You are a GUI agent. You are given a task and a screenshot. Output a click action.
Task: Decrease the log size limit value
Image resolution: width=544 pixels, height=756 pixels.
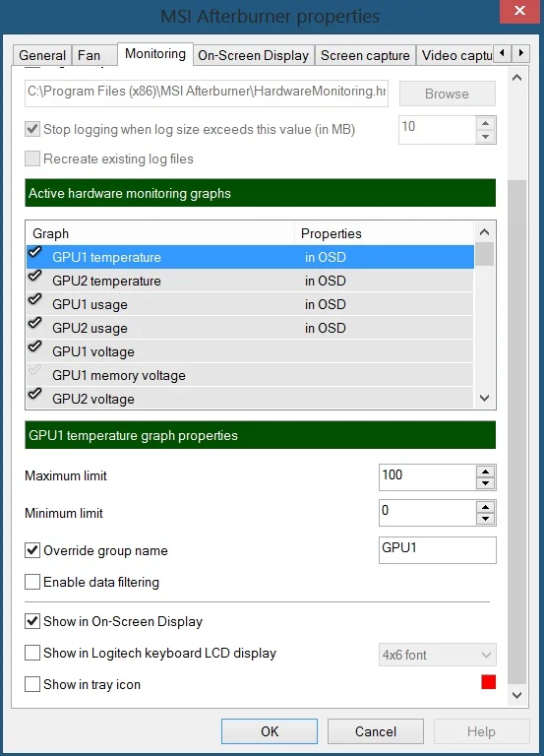click(486, 137)
